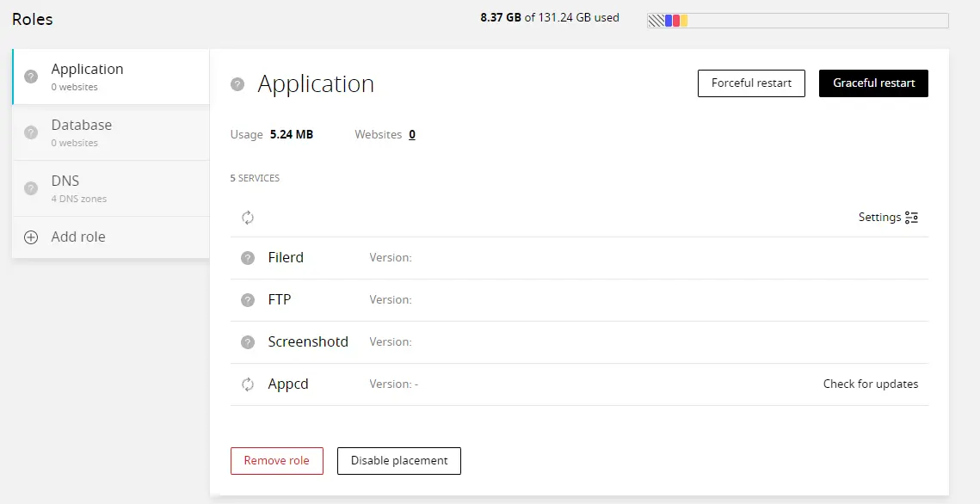Click Add role in the sidebar

111,237
